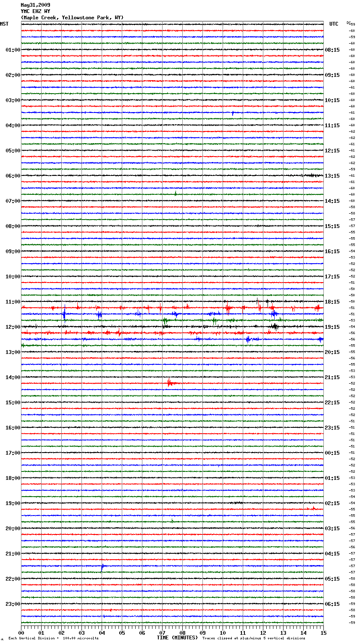Image resolution: width=357 pixels, height=644 pixels.
Task: Click the 04:15 UTC time label
Action: [332, 554]
